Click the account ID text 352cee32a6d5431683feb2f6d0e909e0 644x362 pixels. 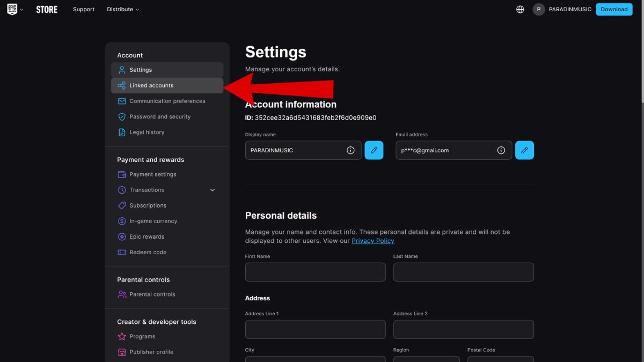(x=316, y=117)
